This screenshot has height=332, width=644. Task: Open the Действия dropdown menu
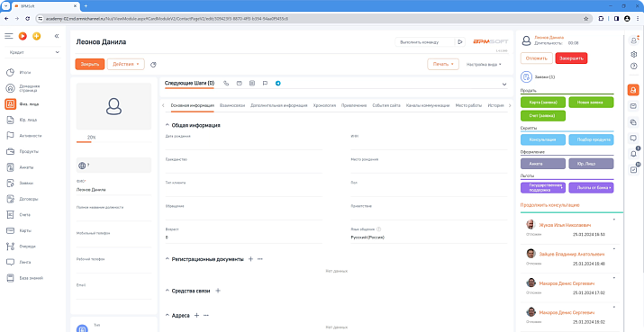pos(126,65)
